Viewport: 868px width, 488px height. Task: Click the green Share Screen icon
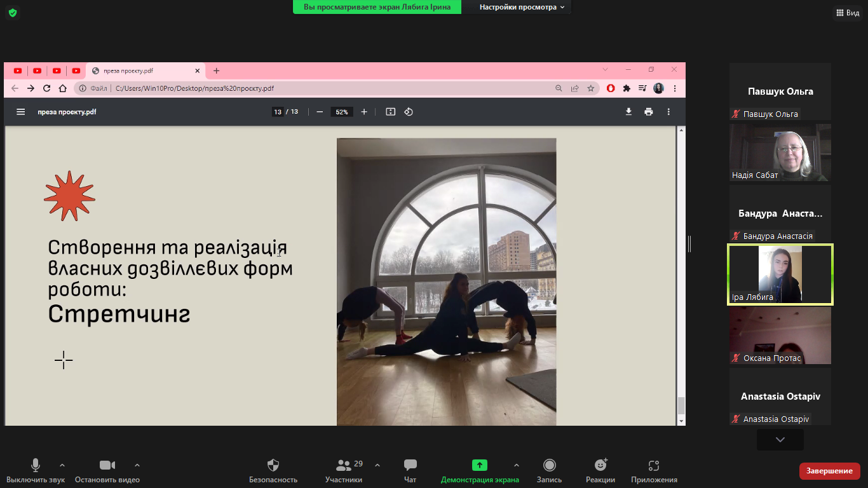[479, 466]
